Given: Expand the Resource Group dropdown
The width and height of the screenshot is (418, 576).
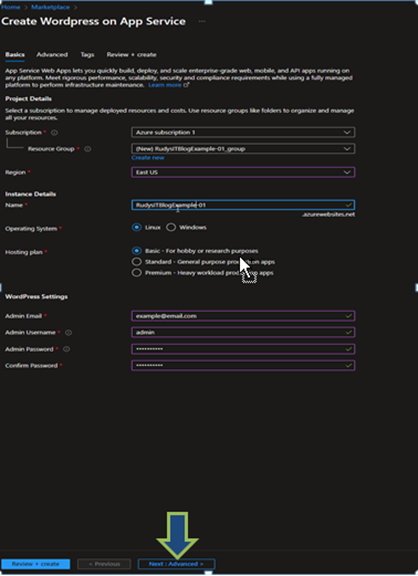Looking at the screenshot, I should 243,148.
